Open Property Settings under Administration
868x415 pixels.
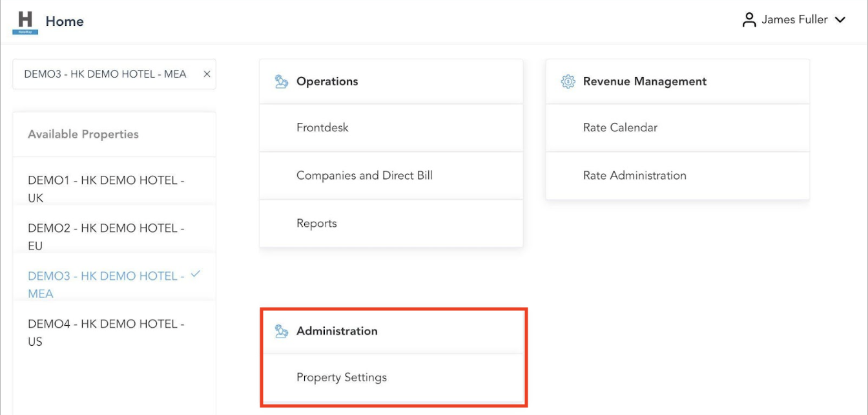341,377
